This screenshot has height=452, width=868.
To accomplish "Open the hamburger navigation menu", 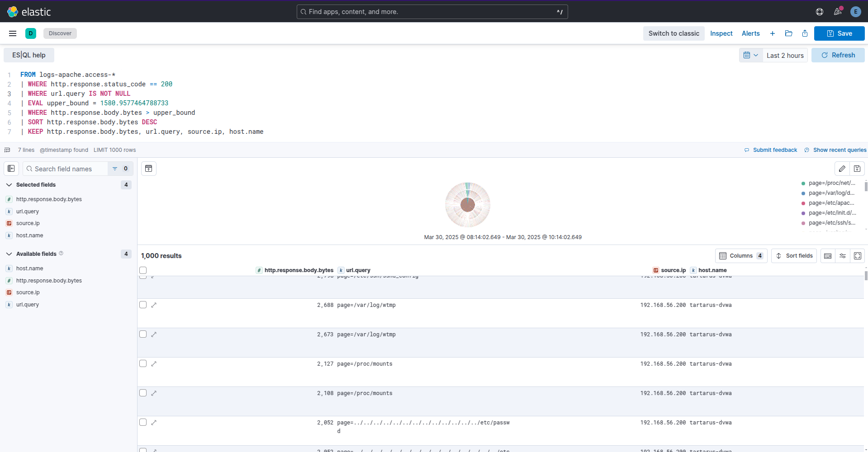I will coord(13,33).
